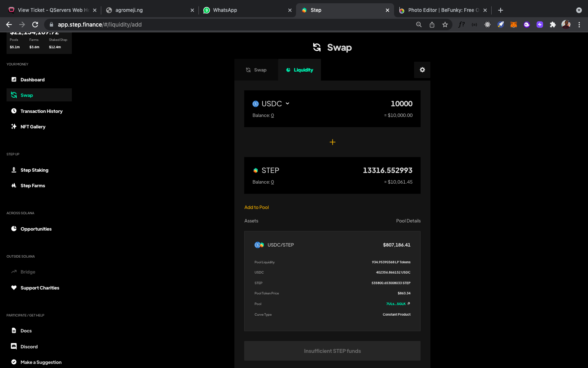Screen dimensions: 588x368
Task: Click the Insufficient STEP funds button
Action: pos(332,351)
